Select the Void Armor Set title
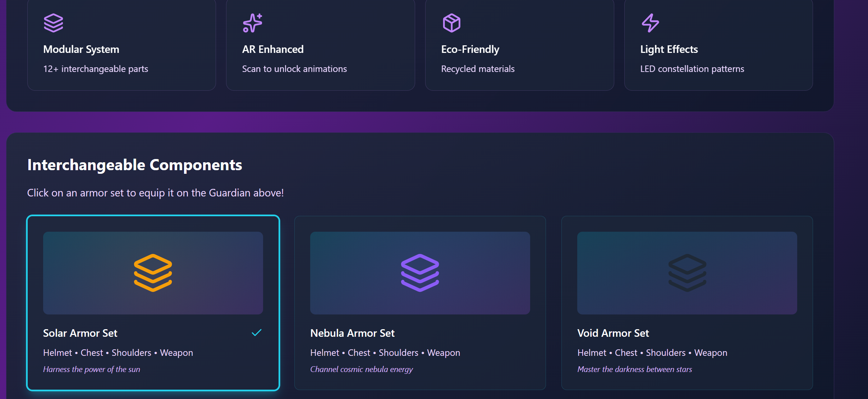Image resolution: width=868 pixels, height=399 pixels. (613, 333)
